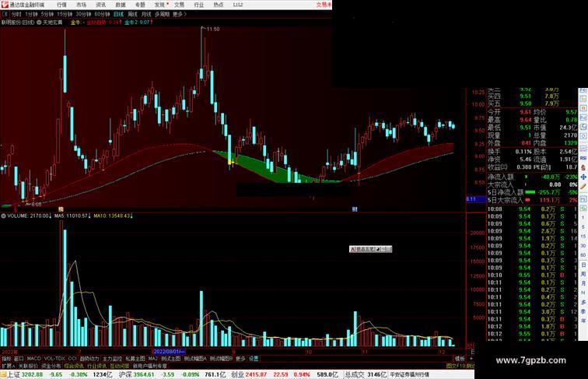Click the RSI icon in right sidebar
The height and width of the screenshot is (379, 588).
[583, 158]
